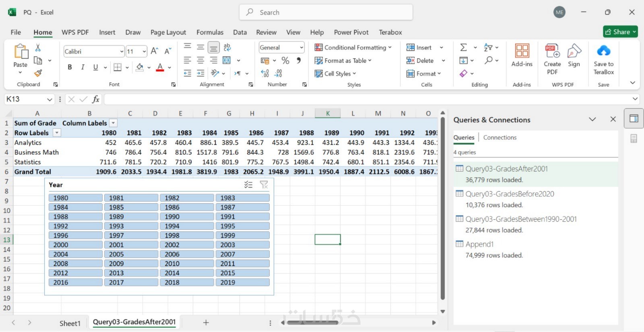Open the Power Pivot ribbon tab
The image size is (644, 332).
pyautogui.click(x=351, y=32)
